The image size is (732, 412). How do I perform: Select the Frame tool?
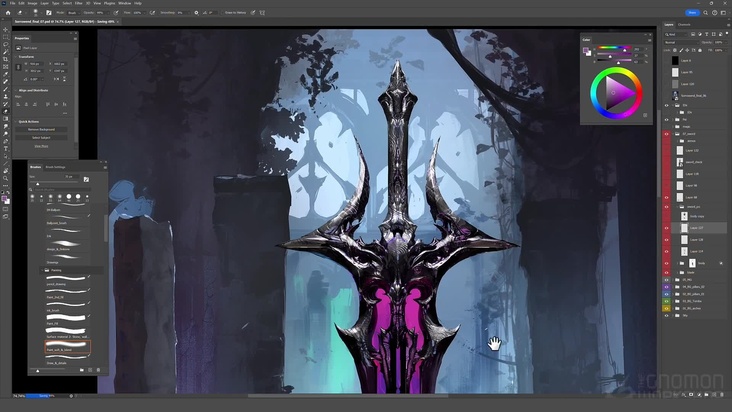point(6,67)
